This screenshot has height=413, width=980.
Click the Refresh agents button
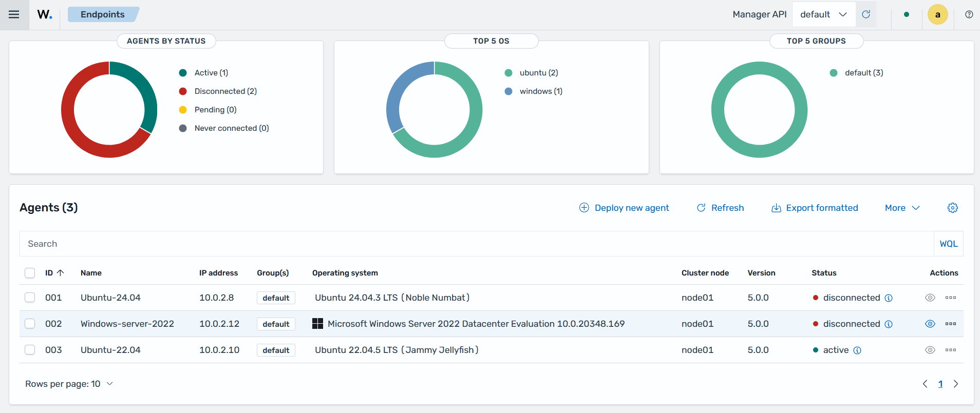point(720,208)
